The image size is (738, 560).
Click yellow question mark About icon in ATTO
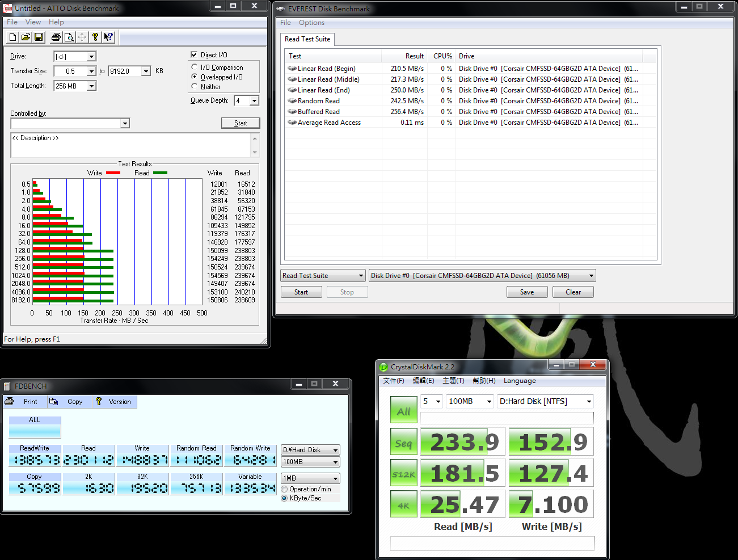coord(95,37)
